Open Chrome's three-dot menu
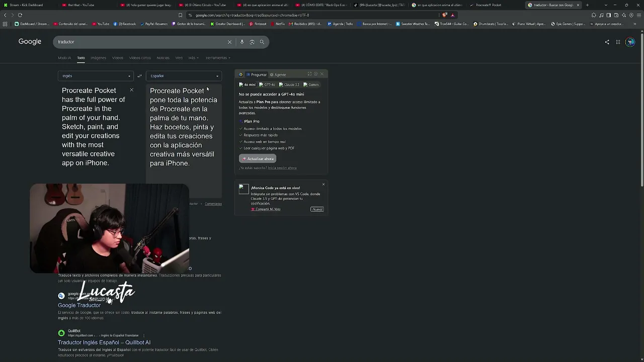Viewport: 644px width, 362px height. (634, 15)
